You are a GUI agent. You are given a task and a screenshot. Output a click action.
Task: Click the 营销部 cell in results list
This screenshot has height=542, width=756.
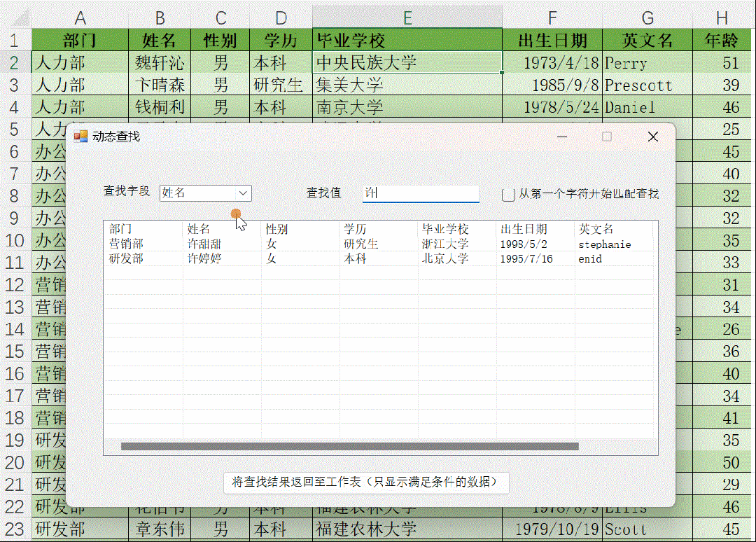click(x=126, y=244)
